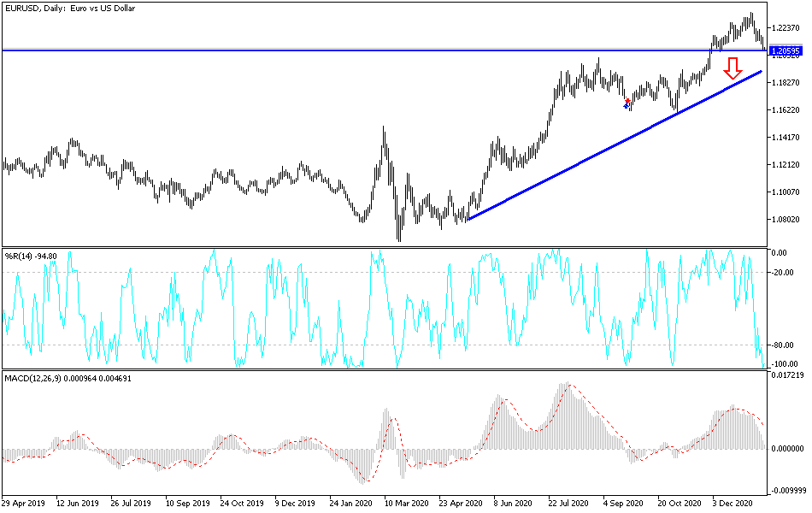Screen dimensions: 812x513
Task: Click the -0.009999 MACD scale value
Action: tap(787, 491)
